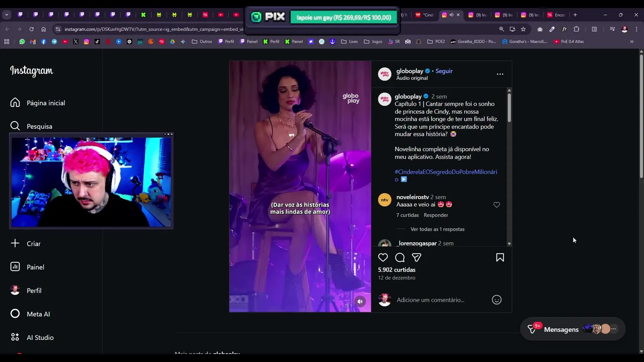Open Pesquisa search in sidebar

(31, 126)
